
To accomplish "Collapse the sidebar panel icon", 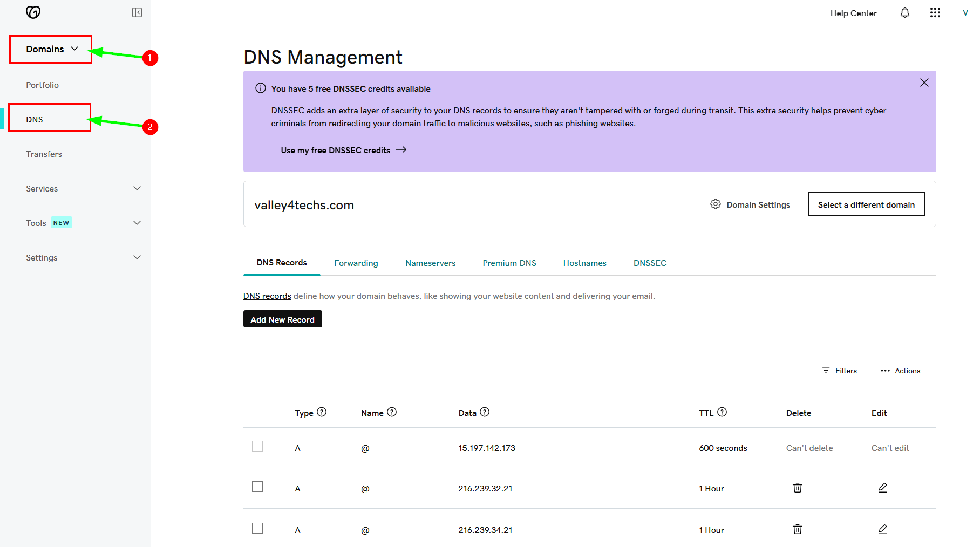I will pyautogui.click(x=137, y=12).
